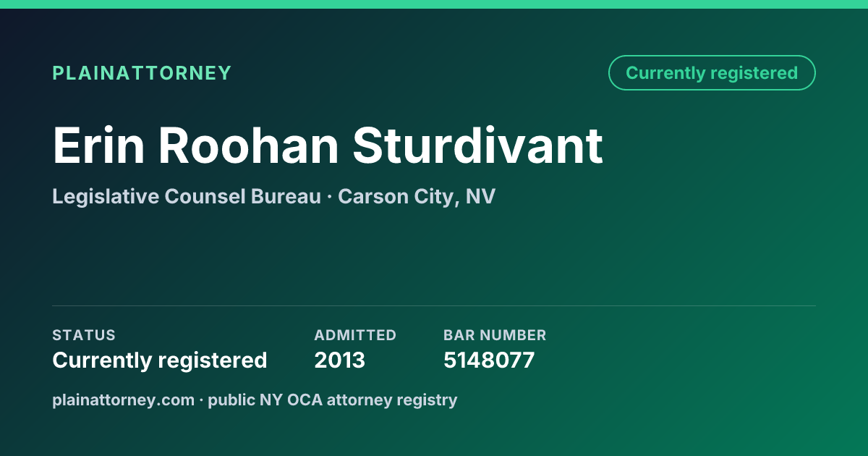Click the horizontal divider line above STATUS

(x=434, y=305)
